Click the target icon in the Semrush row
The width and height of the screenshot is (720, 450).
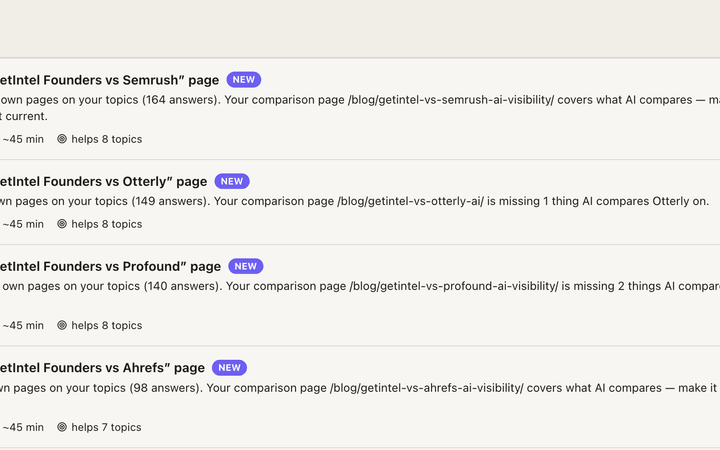(62, 139)
